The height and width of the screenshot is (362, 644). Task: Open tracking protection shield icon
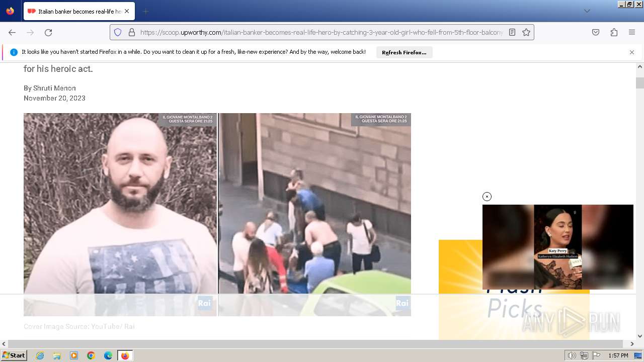point(118,32)
